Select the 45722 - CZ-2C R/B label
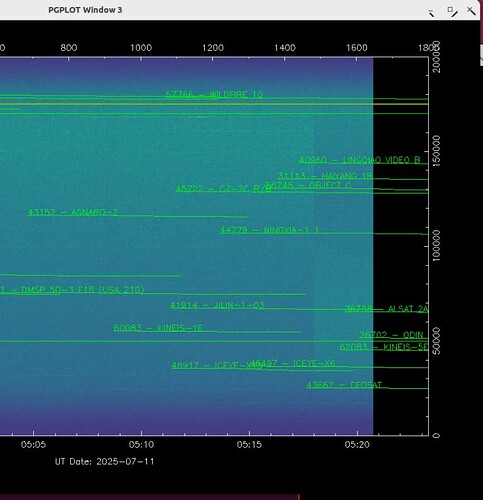The image size is (483, 500). [224, 188]
